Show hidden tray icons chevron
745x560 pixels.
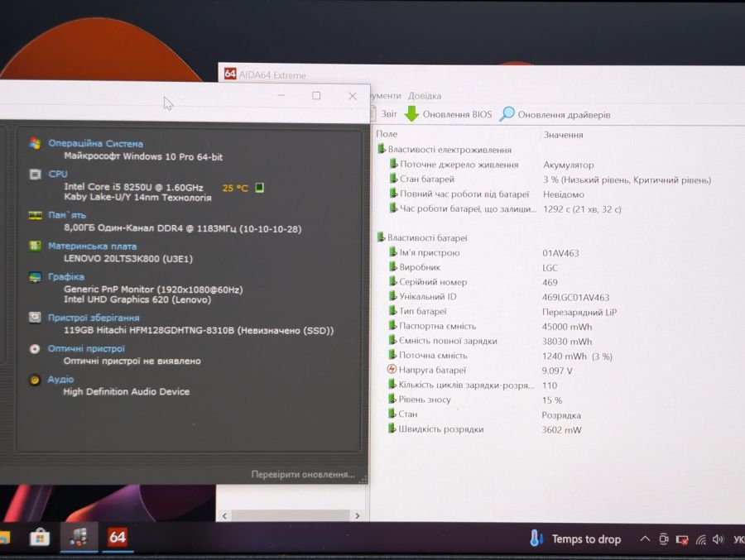[x=645, y=538]
